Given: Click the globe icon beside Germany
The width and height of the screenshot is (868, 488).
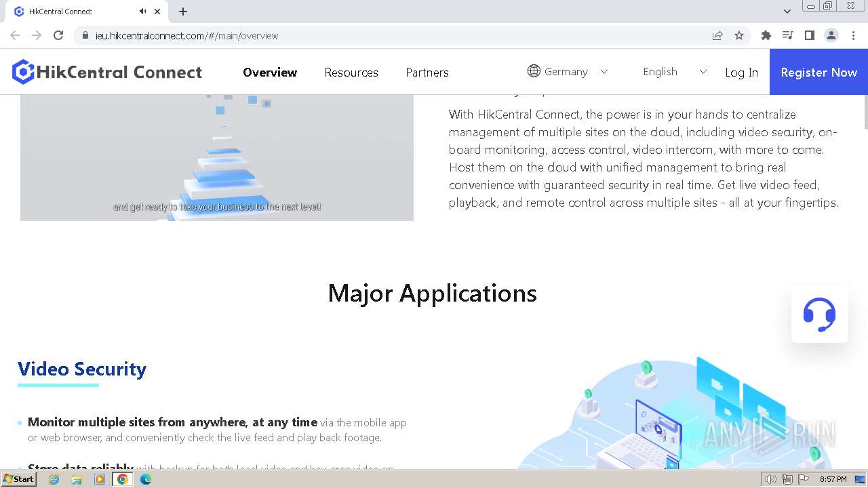Looking at the screenshot, I should 534,71.
